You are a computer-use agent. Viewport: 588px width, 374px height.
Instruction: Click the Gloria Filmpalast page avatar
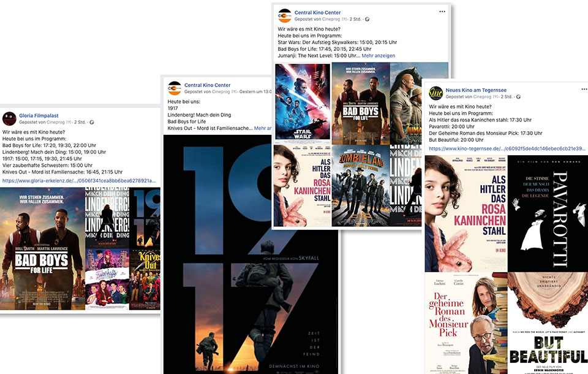(x=9, y=119)
